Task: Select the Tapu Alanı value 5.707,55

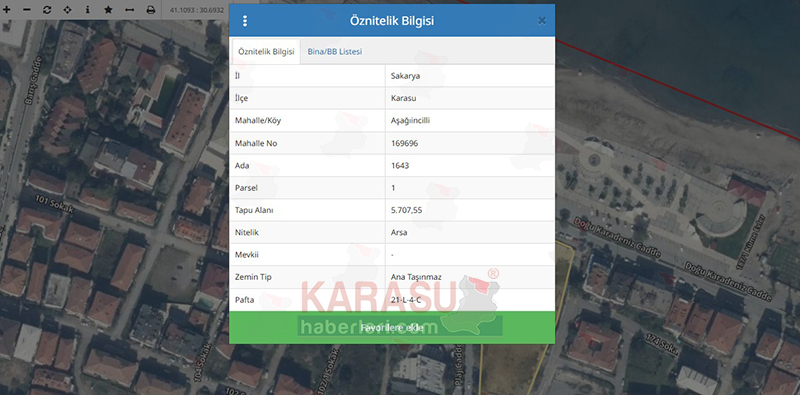Action: click(406, 210)
